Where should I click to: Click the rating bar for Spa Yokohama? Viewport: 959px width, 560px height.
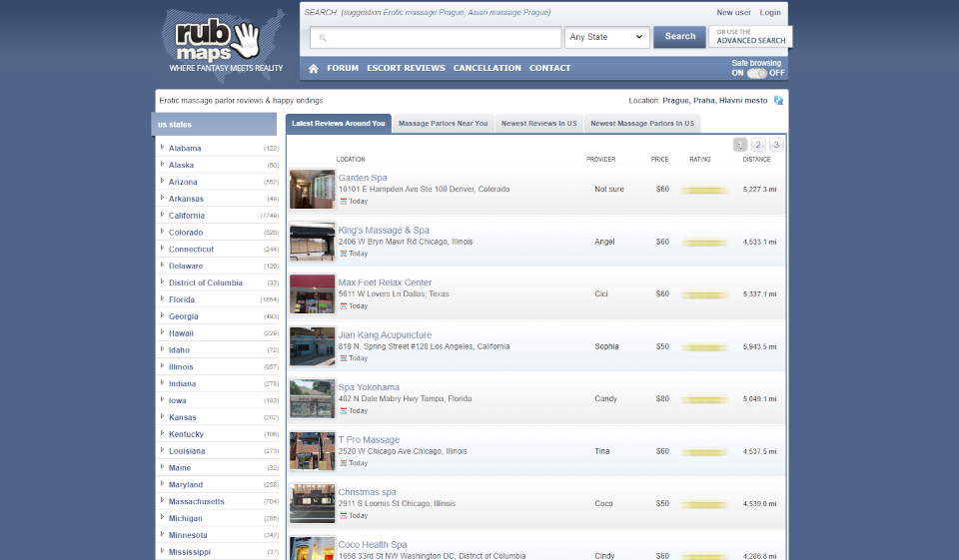(x=704, y=399)
